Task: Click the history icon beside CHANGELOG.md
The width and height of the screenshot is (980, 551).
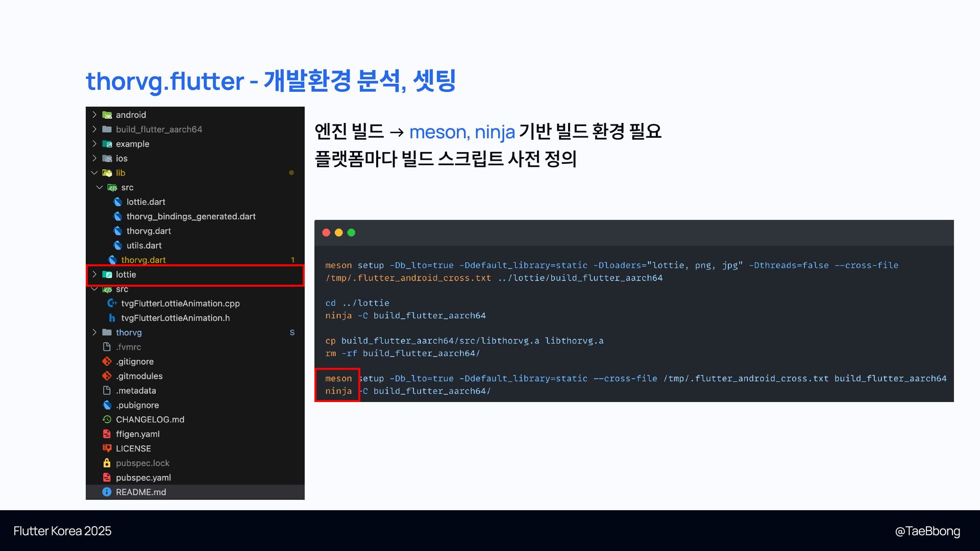Action: pos(107,419)
